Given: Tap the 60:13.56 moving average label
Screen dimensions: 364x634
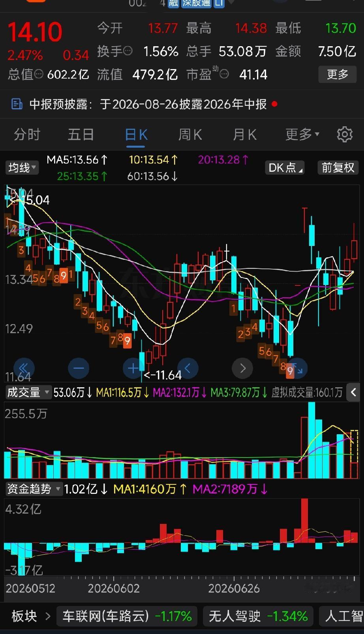Looking at the screenshot, I should 153,176.
